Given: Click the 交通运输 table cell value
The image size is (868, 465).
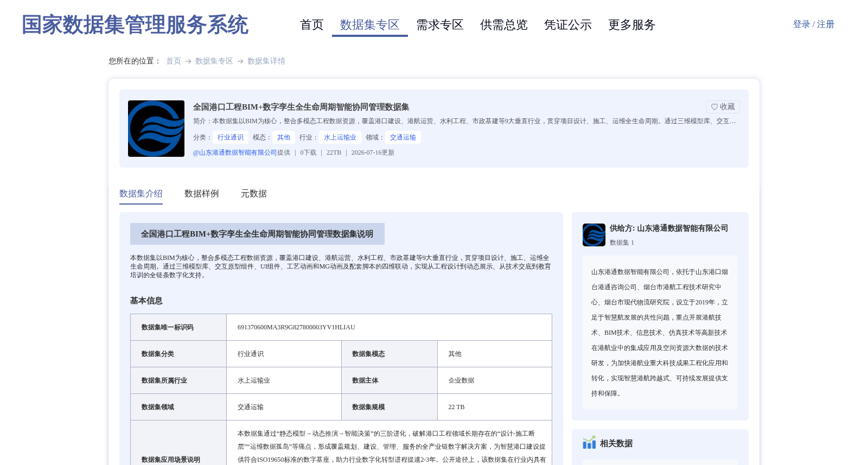Looking at the screenshot, I should point(251,407).
